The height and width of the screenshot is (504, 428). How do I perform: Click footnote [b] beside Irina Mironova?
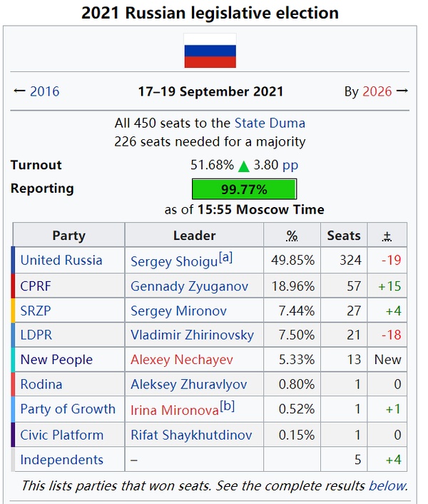click(227, 405)
